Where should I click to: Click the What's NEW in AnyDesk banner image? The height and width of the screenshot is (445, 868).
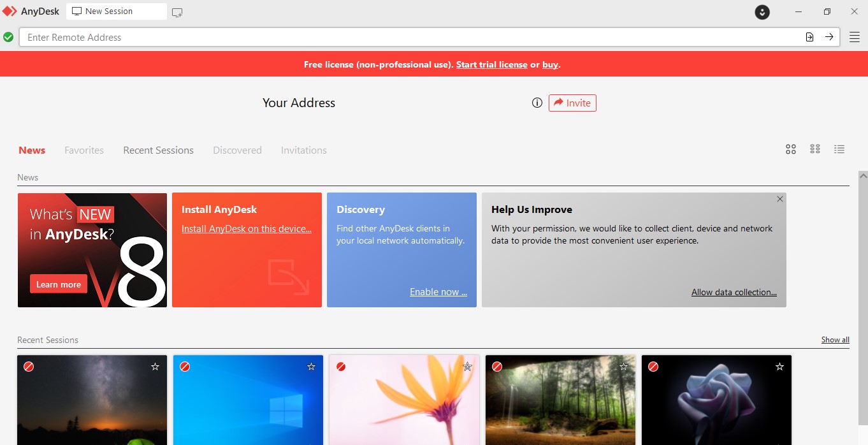click(92, 250)
